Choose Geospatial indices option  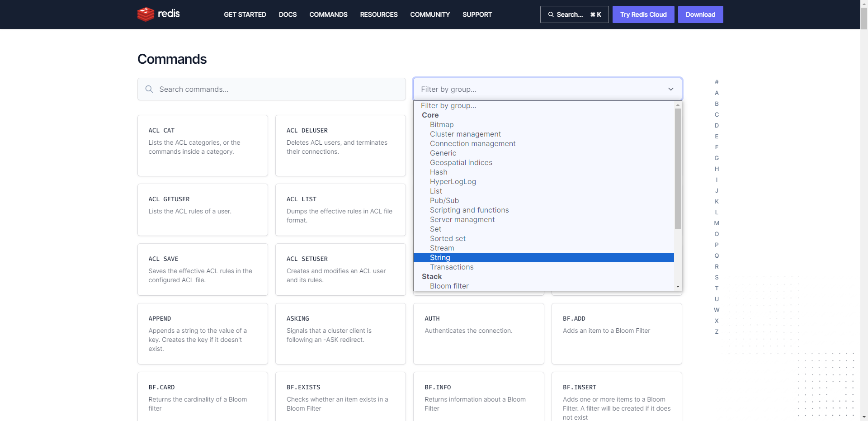(x=544, y=162)
